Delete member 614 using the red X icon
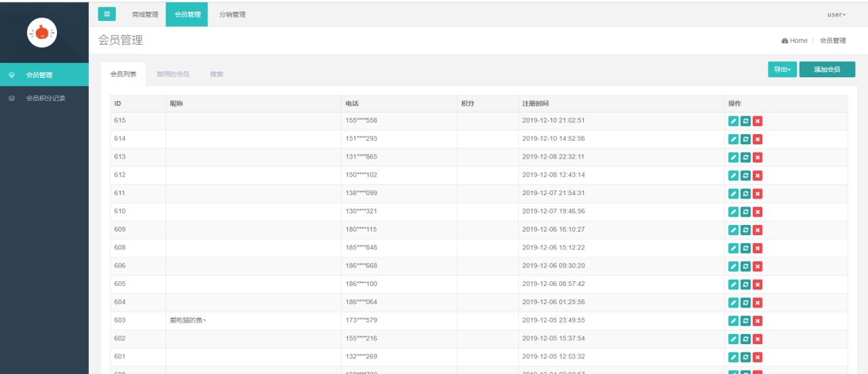Viewport: 868px width, 374px height. point(757,139)
